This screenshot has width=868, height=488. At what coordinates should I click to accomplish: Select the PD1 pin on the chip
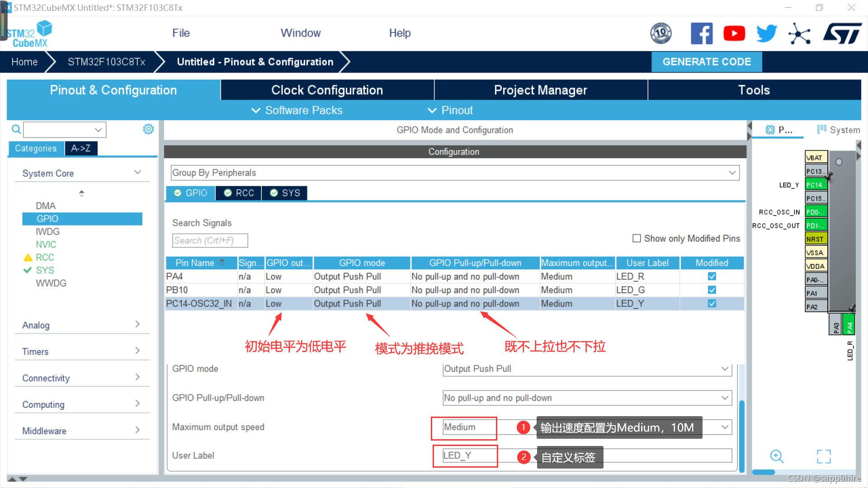(816, 225)
